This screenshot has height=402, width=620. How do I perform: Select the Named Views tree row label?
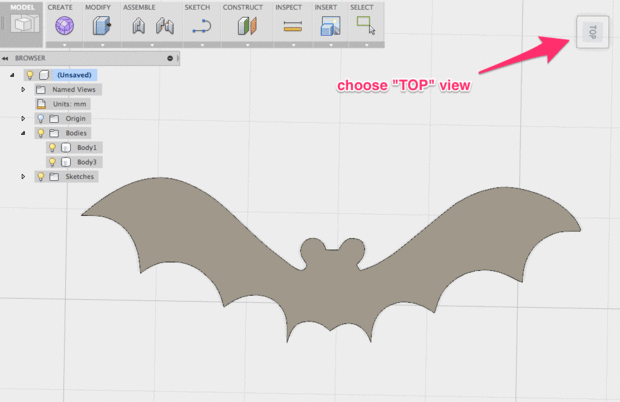(x=74, y=90)
